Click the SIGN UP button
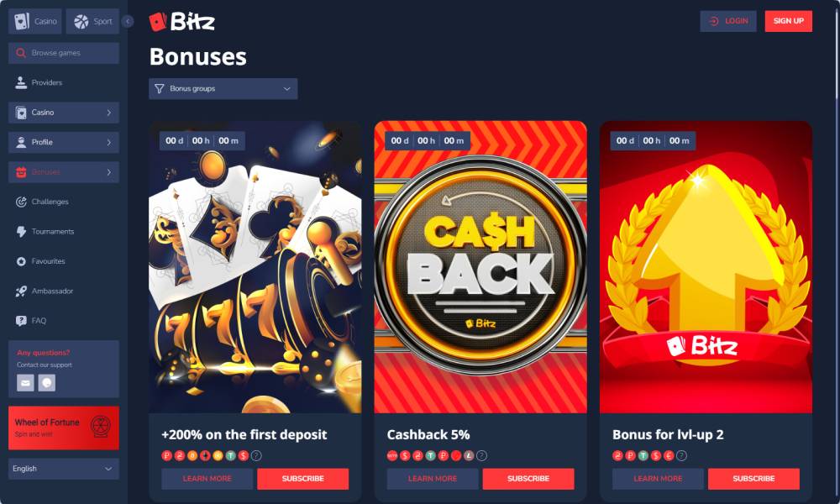840x504 pixels. 788,21
